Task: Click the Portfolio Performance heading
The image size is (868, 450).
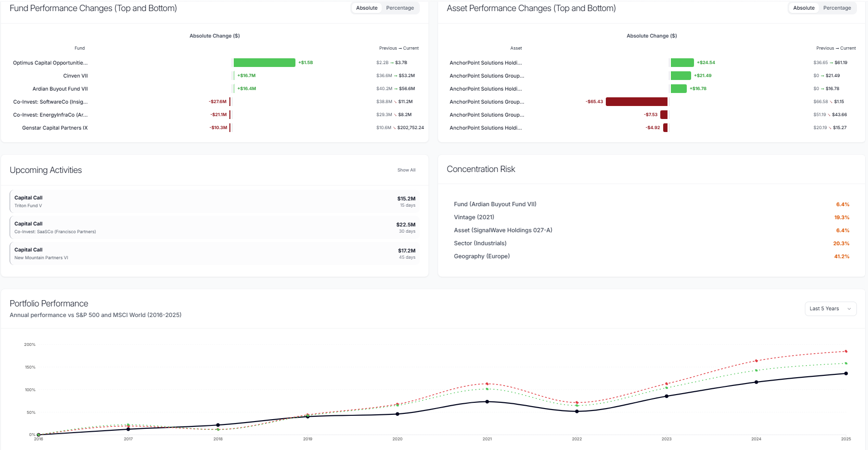Action: pos(49,304)
